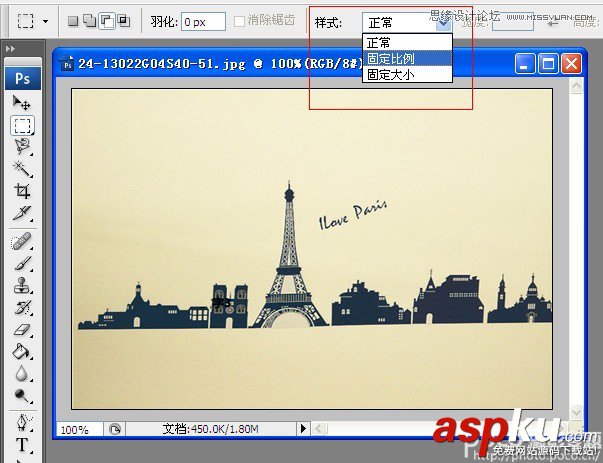Select the Eraser tool
Viewport: 603px width, 463px height.
tap(22, 330)
